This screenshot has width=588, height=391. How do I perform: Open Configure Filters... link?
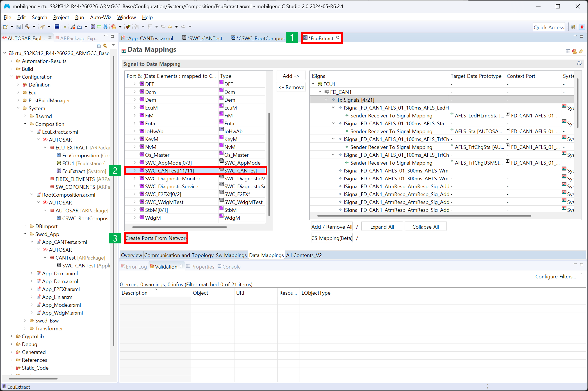[x=555, y=276]
